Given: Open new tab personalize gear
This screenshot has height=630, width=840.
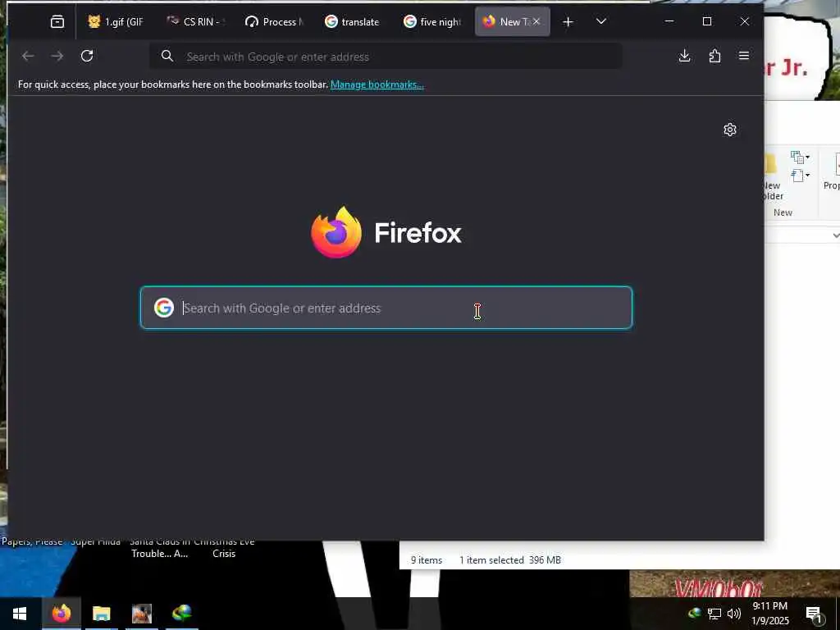Looking at the screenshot, I should [729, 130].
